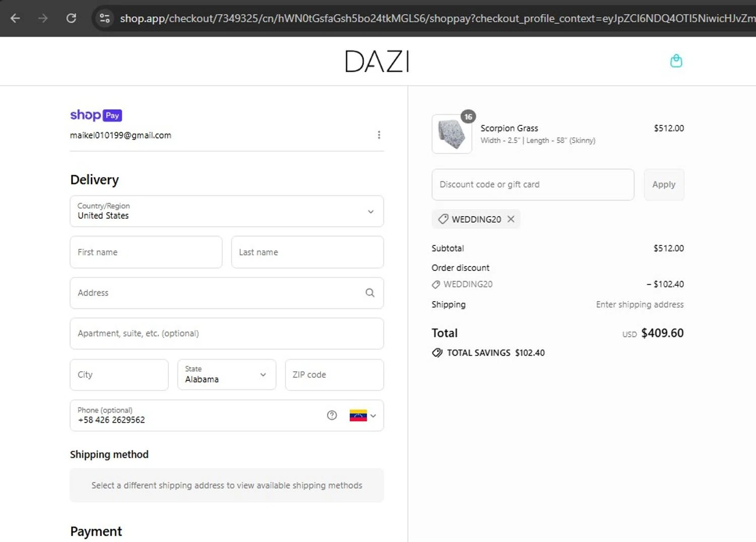
Task: Open the State dropdown showing Alabama
Action: (227, 375)
